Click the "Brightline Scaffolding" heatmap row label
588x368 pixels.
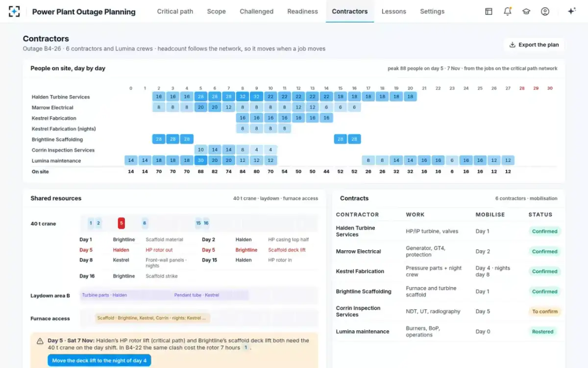pyautogui.click(x=57, y=139)
